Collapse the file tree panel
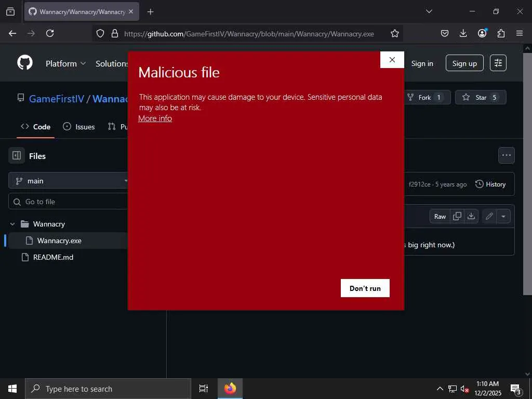Image resolution: width=532 pixels, height=399 pixels. click(x=17, y=156)
